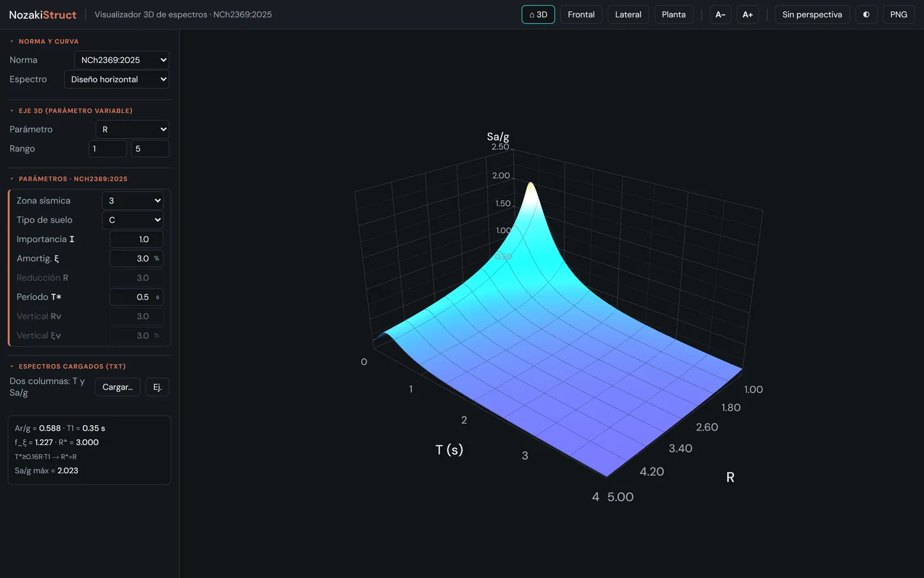Open the Espectro dropdown
The width and height of the screenshot is (924, 578).
click(x=117, y=79)
